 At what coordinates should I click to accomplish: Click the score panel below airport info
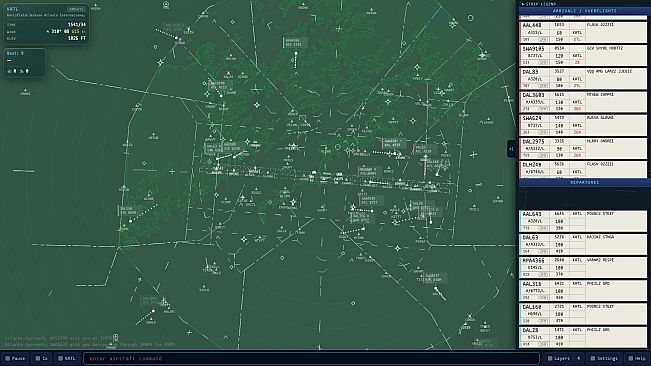[x=24, y=62]
